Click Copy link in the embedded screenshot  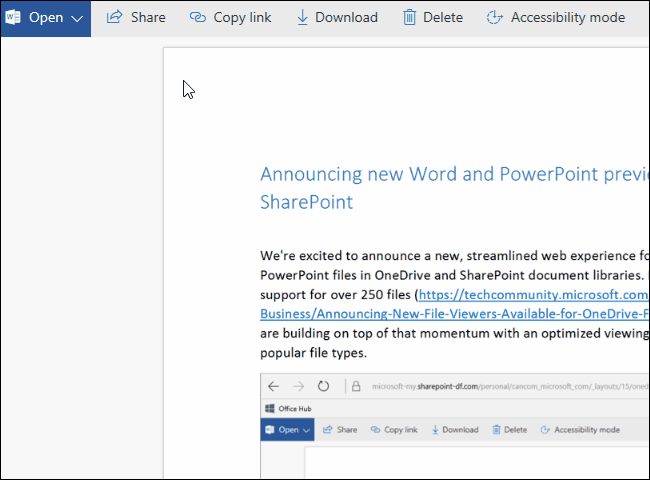[394, 429]
